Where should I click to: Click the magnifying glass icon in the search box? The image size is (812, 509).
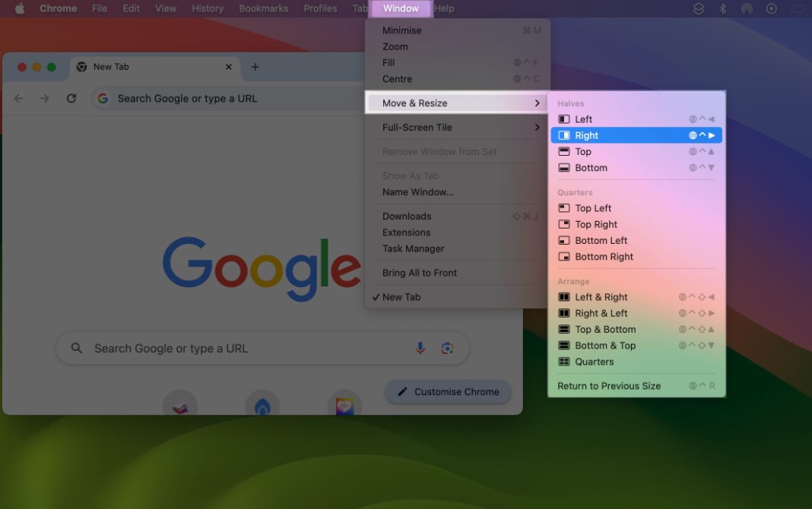click(76, 348)
